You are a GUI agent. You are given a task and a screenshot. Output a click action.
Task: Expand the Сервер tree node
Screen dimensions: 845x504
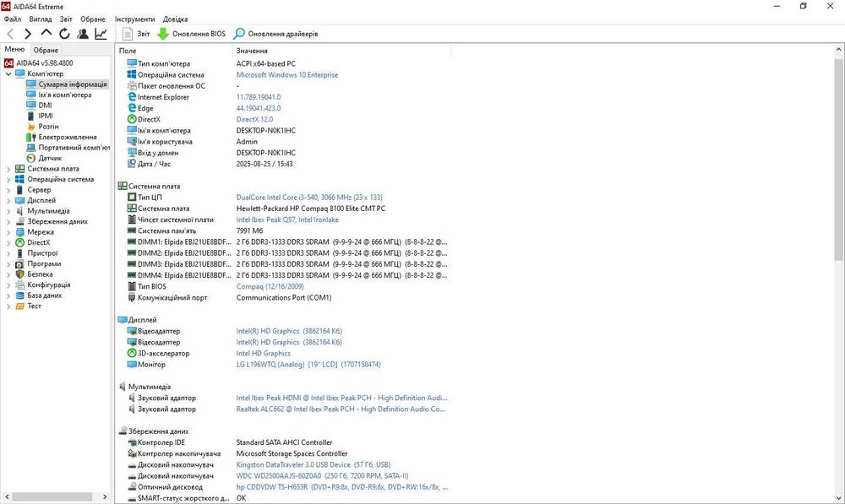coord(8,190)
